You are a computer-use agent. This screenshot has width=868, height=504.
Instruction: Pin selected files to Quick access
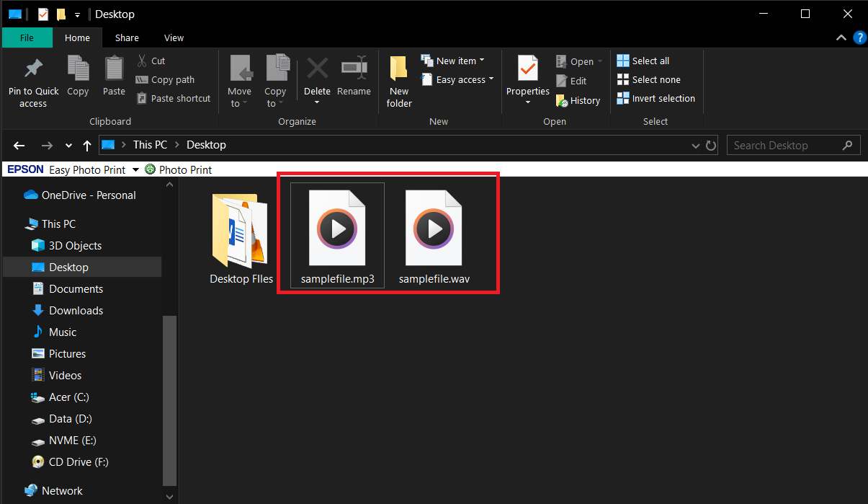[32, 79]
